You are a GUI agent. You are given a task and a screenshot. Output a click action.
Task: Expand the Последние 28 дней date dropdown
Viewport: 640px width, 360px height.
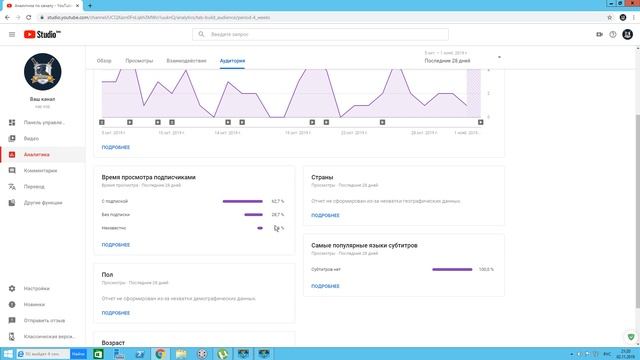click(462, 58)
